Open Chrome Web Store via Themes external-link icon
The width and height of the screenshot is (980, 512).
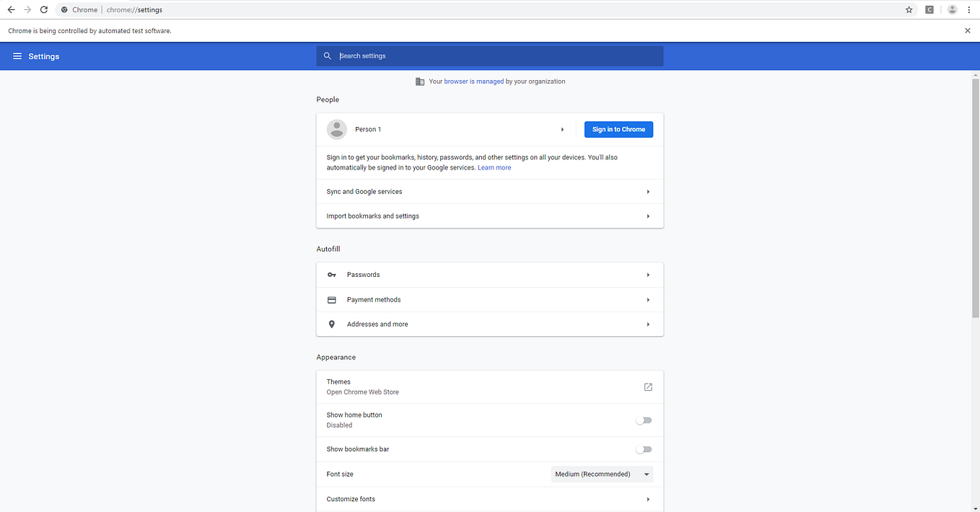647,387
